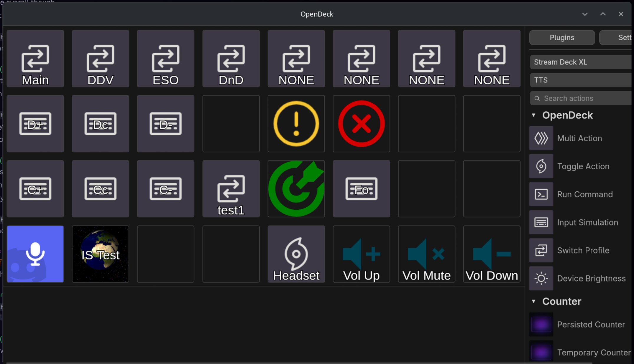Select the green target arrow key
Viewport: 634px width, 364px height.
coord(296,189)
